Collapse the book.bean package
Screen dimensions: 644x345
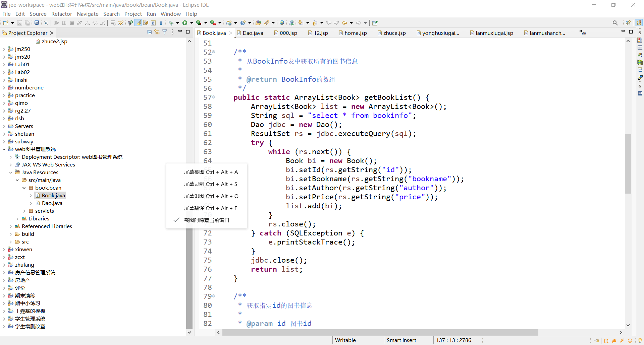[24, 188]
